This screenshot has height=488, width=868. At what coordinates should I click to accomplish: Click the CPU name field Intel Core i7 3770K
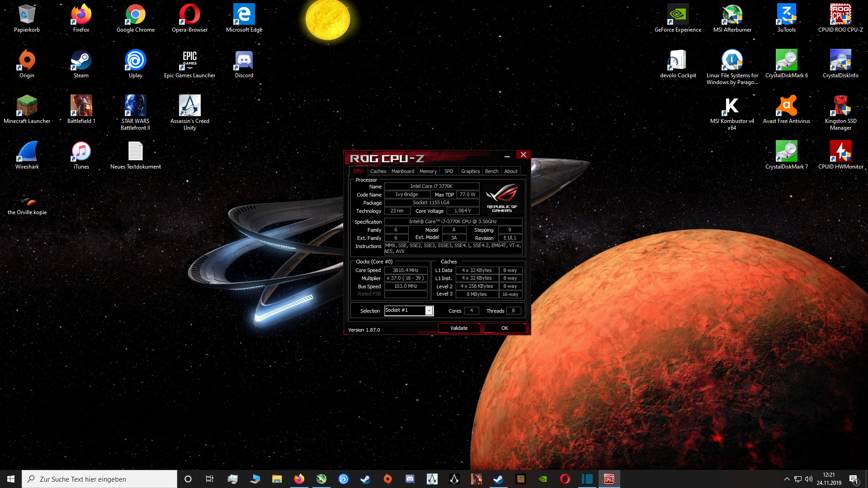(431, 186)
